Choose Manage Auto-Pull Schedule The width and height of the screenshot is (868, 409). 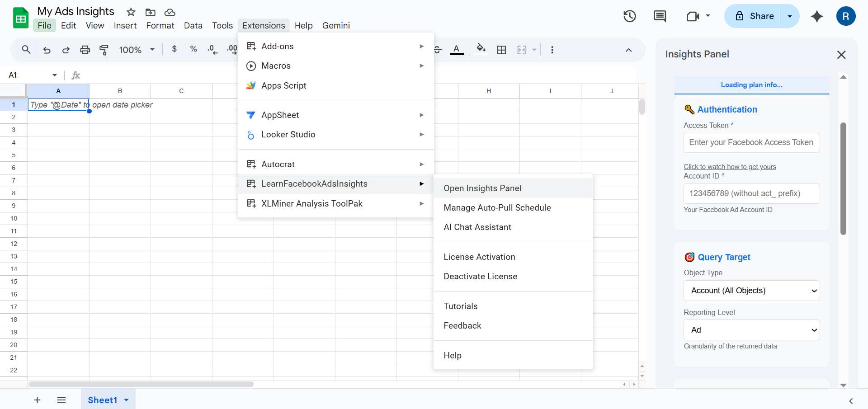pyautogui.click(x=497, y=207)
